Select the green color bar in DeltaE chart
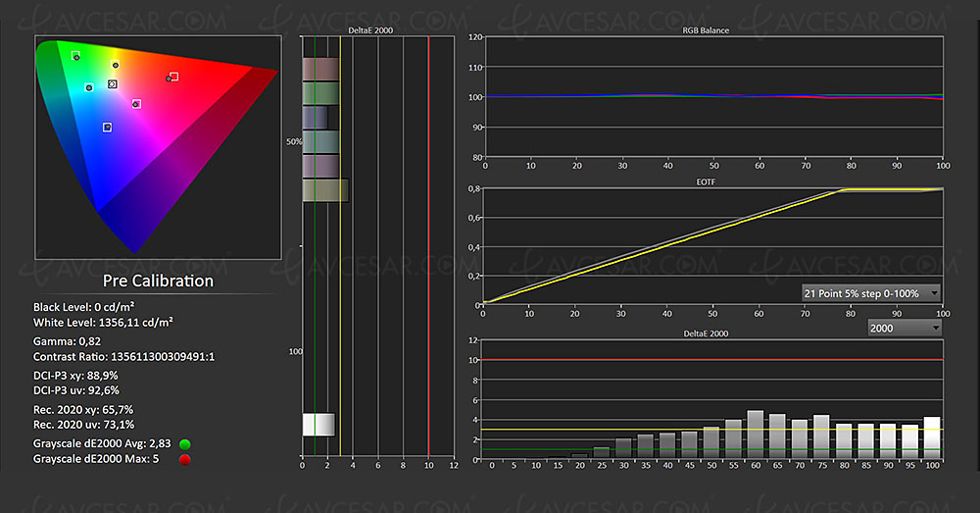The height and width of the screenshot is (513, 980). [x=320, y=93]
